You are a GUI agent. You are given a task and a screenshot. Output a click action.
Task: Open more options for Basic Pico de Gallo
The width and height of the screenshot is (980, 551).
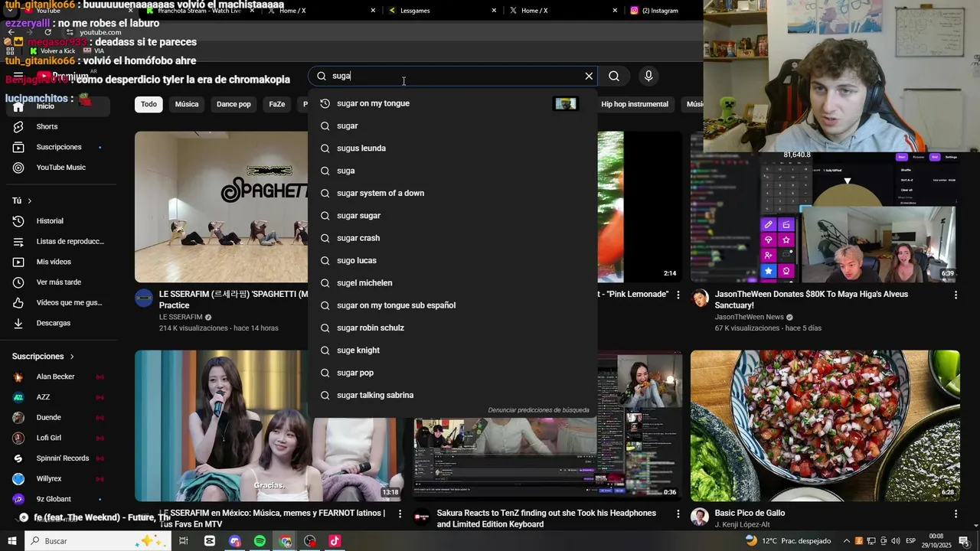coord(955,514)
